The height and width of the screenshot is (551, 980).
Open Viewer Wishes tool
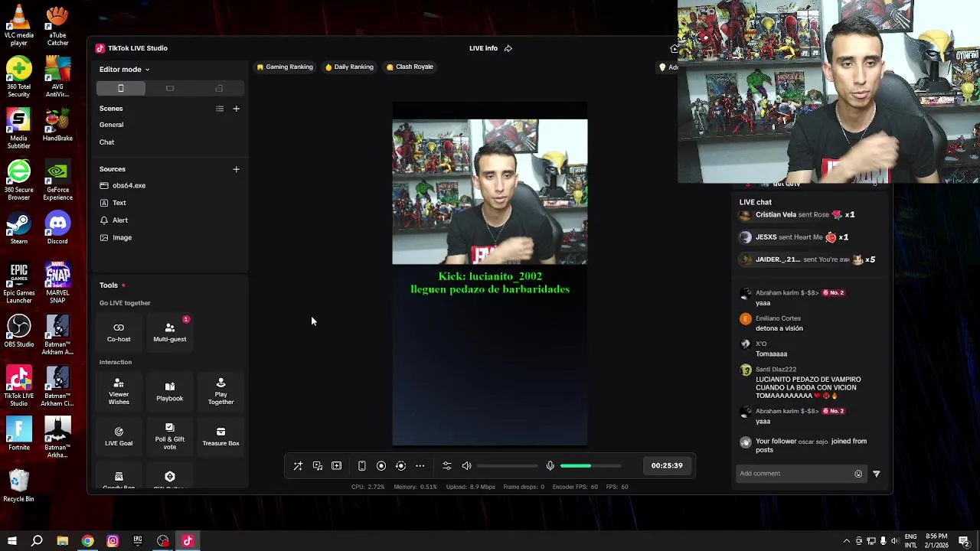pos(119,391)
